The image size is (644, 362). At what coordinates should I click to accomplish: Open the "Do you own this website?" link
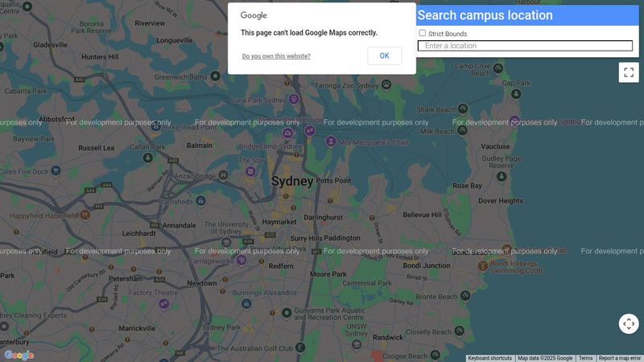[276, 56]
